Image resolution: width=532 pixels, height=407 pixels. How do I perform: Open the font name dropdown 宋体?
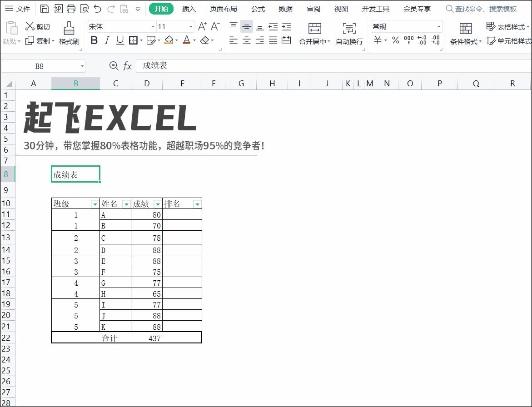153,26
